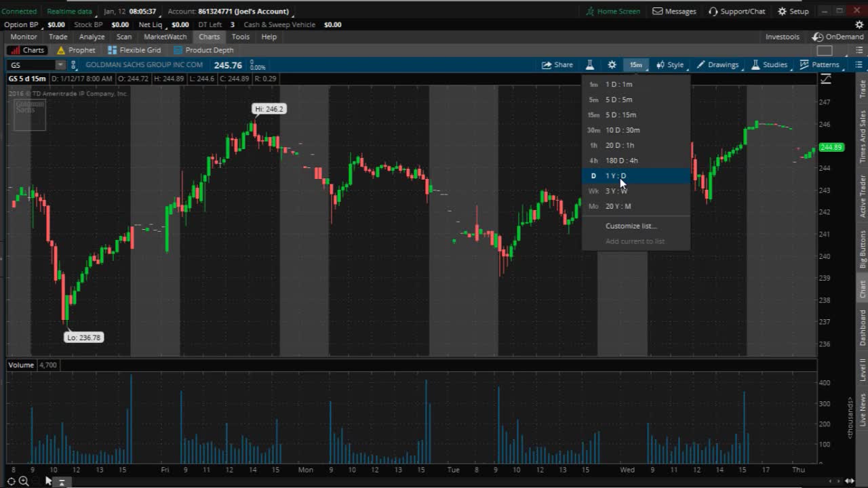
Task: Open Investools
Action: 783,37
